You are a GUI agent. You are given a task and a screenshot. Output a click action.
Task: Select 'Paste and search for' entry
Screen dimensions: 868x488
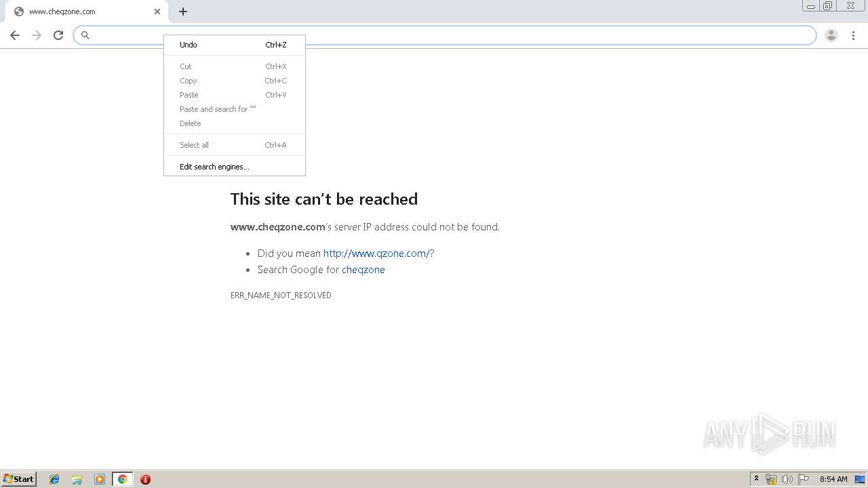pos(235,109)
